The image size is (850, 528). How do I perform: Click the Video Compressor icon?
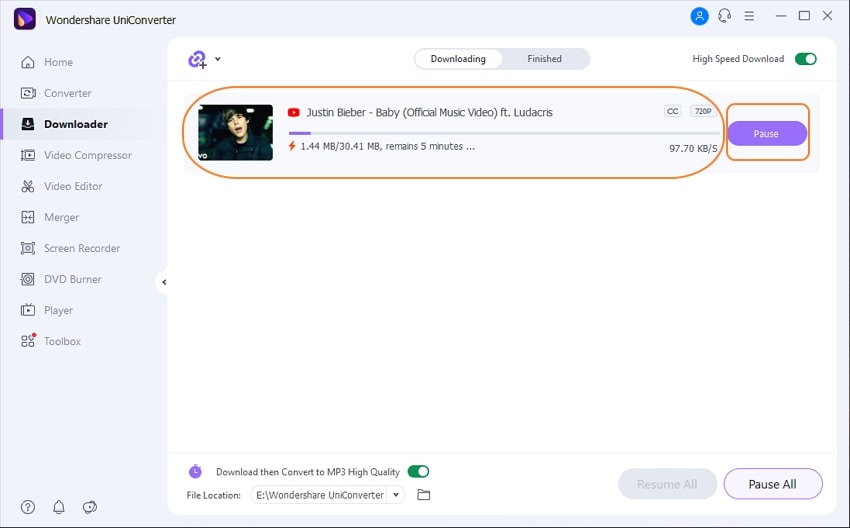coord(28,155)
